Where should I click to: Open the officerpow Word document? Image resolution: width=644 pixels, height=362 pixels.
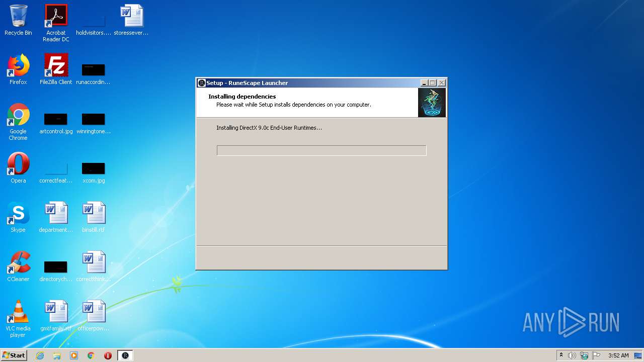point(94,316)
